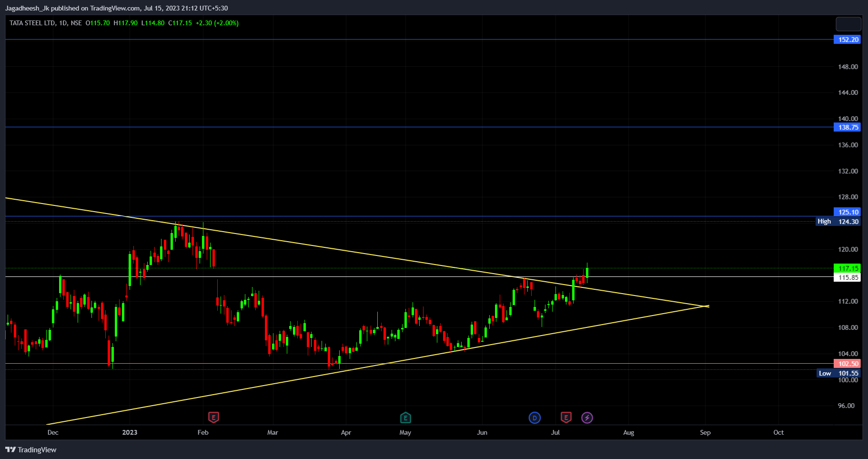Click the H117.90 high value in header
Screen dimensions: 868x459
tap(125, 23)
